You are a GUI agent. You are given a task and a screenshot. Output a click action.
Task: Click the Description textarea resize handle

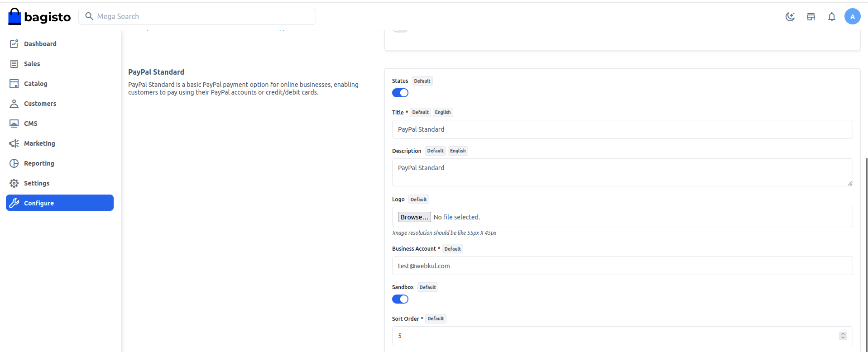(x=850, y=183)
